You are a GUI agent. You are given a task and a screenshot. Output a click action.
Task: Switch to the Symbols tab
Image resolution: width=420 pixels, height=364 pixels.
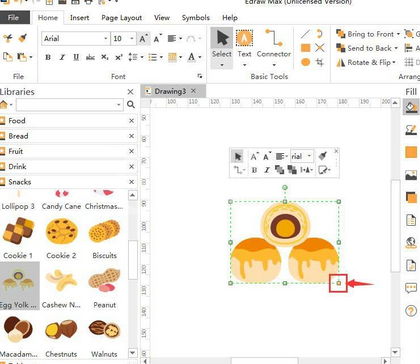(x=196, y=18)
